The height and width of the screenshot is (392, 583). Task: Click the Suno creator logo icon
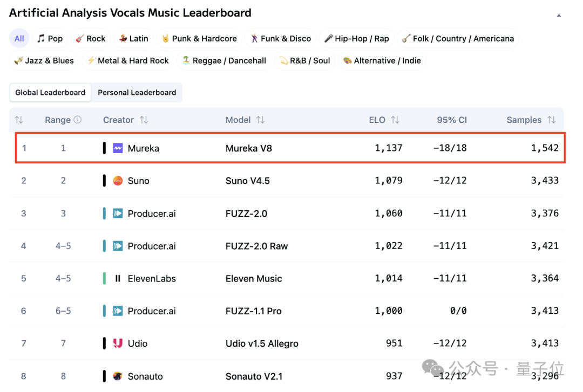[117, 181]
